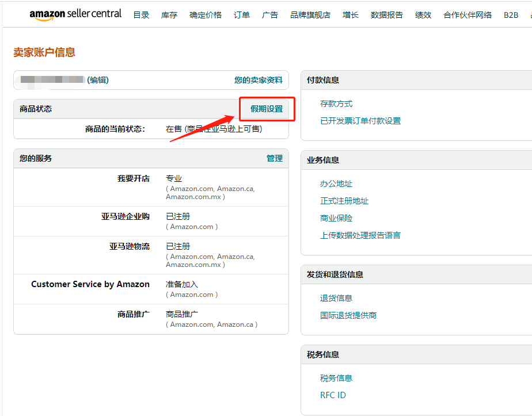Open the 库存 menu
The height and width of the screenshot is (416, 532).
[169, 15]
